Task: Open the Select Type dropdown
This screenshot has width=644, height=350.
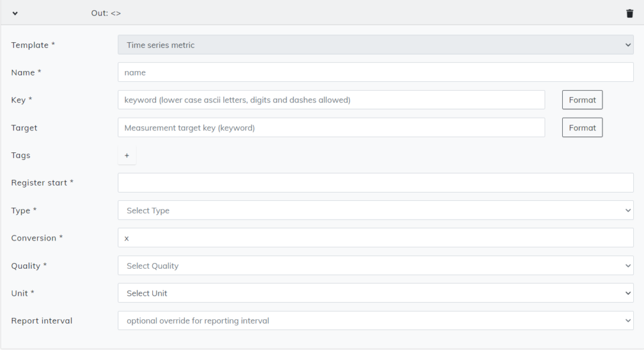Action: [x=375, y=210]
